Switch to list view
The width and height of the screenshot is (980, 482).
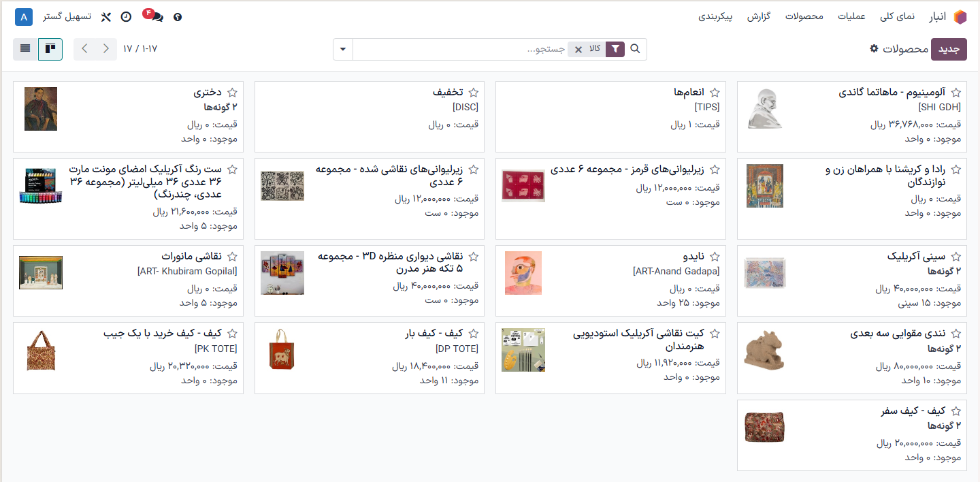point(26,49)
